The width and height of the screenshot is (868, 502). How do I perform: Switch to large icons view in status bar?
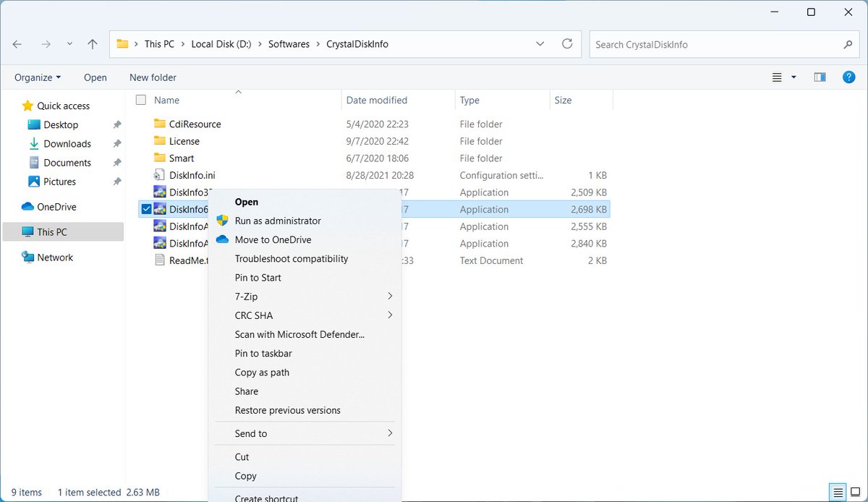coord(855,493)
